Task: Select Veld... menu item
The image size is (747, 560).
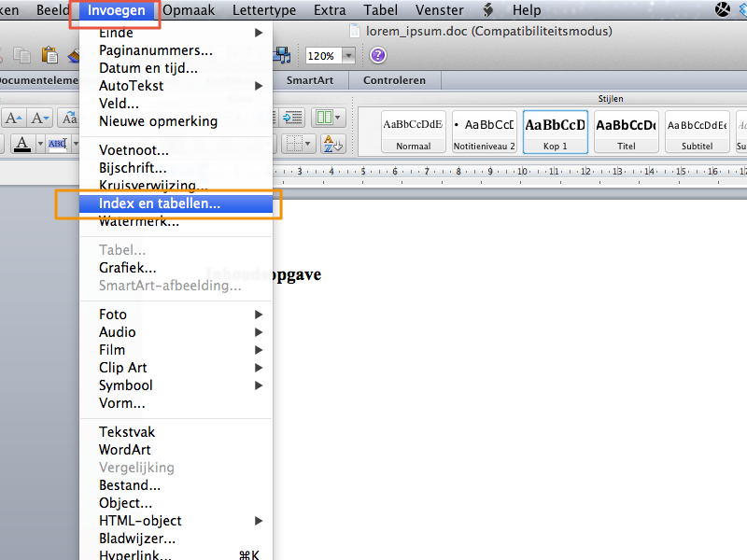Action: 176,104
